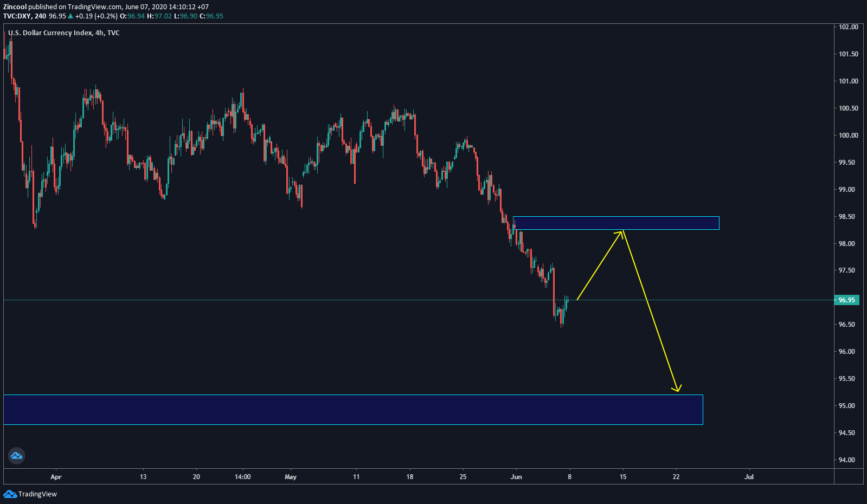Click the close value C:96.95
Viewport: 867px width, 504px height.
(x=211, y=16)
